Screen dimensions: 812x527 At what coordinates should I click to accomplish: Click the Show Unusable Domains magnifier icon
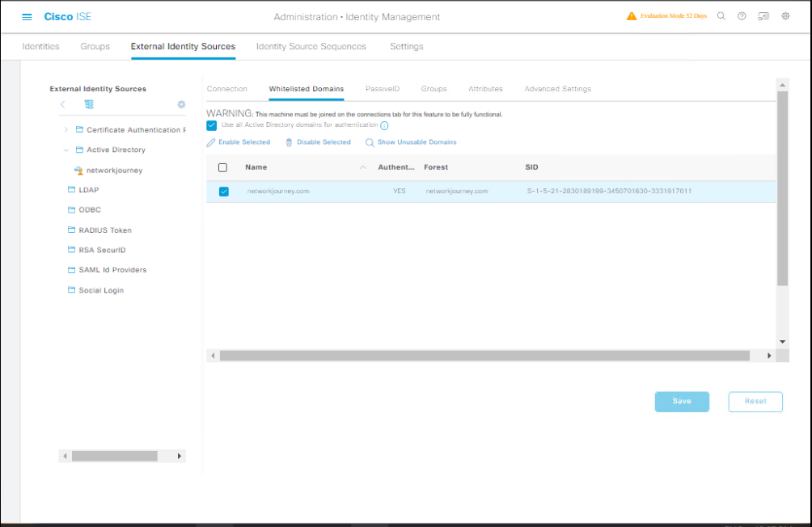point(370,142)
